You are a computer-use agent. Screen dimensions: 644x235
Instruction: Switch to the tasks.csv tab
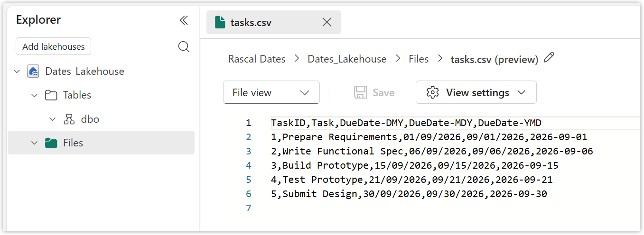(274, 22)
